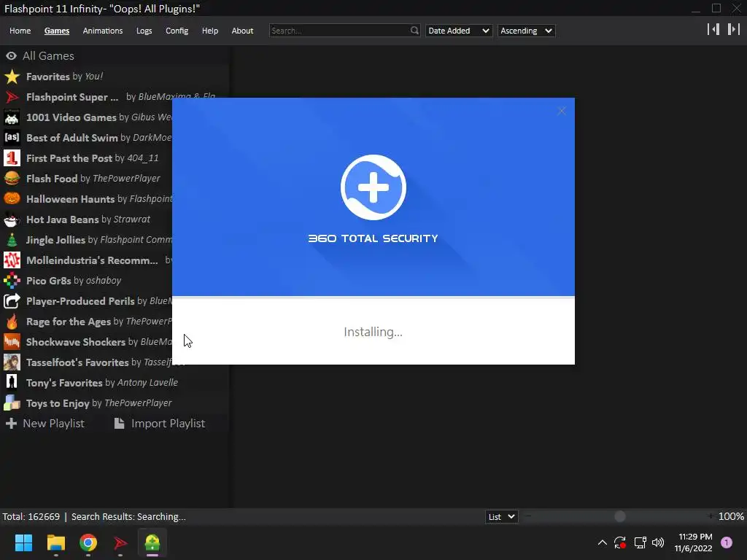Click the First Past the Post icon

coord(12,158)
